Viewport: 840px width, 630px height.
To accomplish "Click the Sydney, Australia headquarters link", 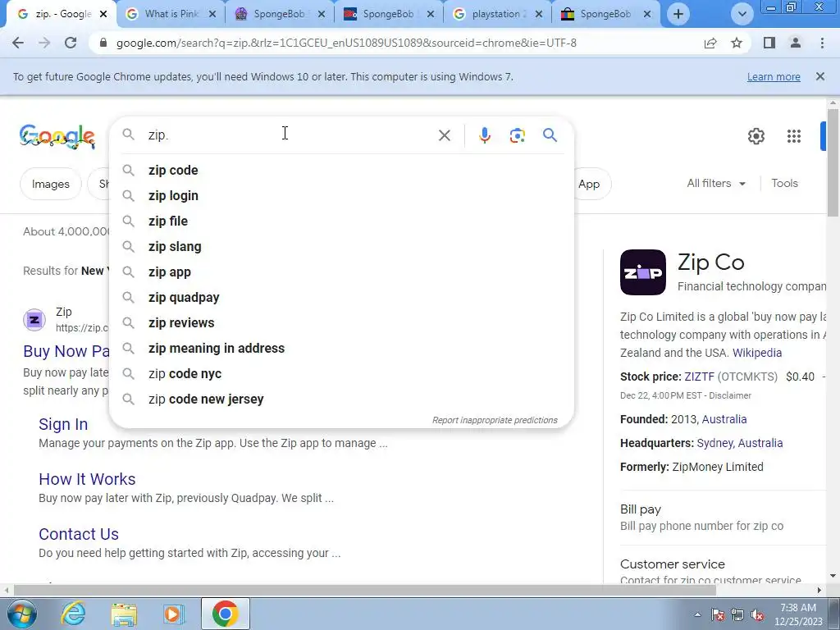I will 740,443.
